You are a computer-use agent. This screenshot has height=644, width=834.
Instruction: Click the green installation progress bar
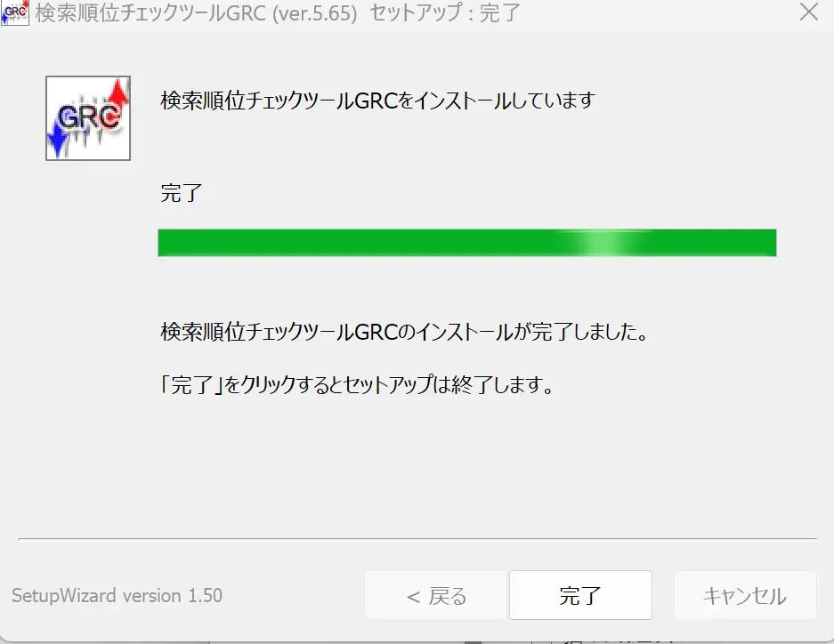(467, 243)
